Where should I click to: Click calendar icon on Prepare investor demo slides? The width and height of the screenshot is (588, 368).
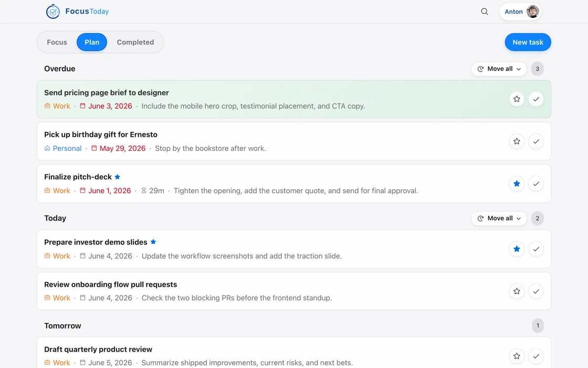(82, 255)
